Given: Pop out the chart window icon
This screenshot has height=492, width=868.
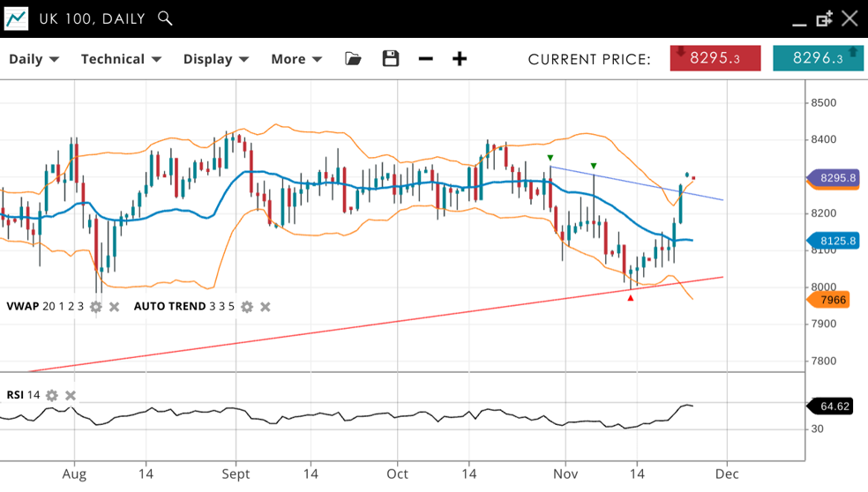Looking at the screenshot, I should 824,19.
